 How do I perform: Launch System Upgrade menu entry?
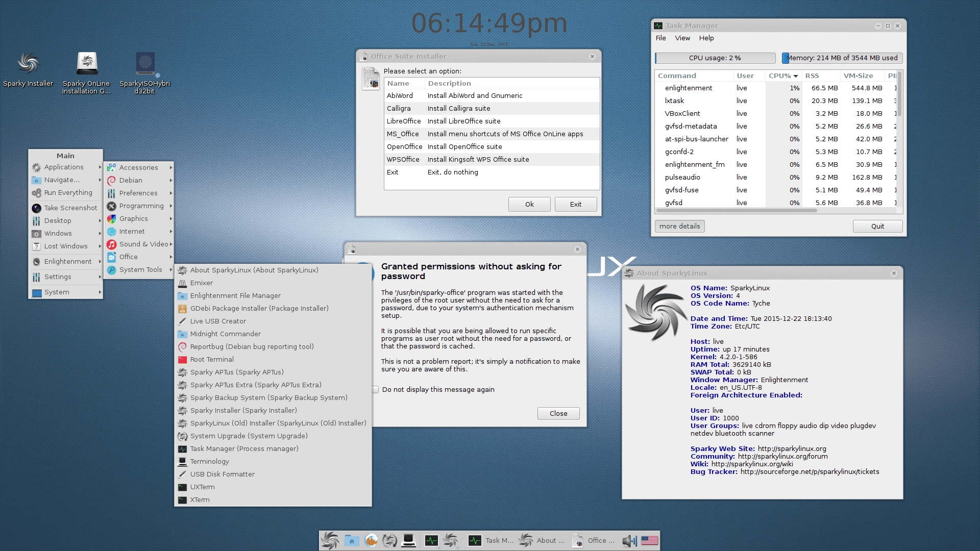[273, 436]
